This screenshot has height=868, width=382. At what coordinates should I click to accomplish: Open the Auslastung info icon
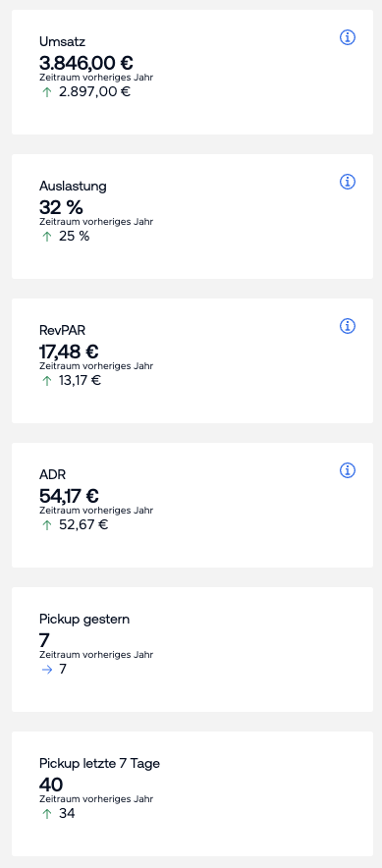(347, 182)
